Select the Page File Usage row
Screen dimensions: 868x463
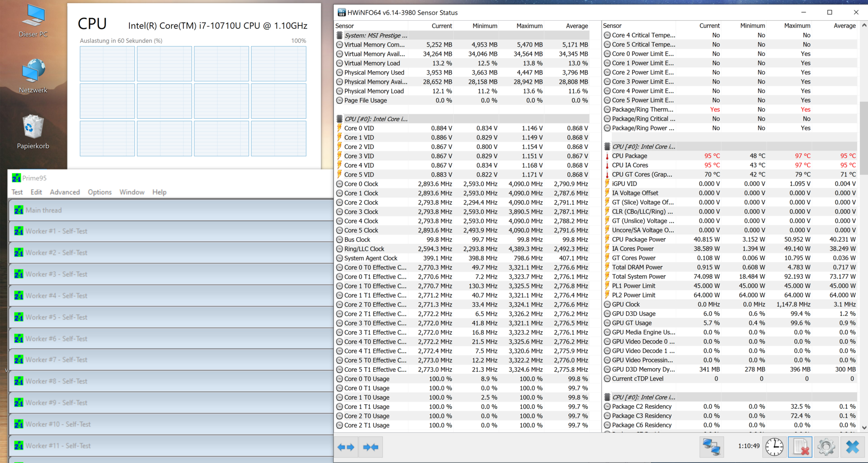tap(462, 100)
